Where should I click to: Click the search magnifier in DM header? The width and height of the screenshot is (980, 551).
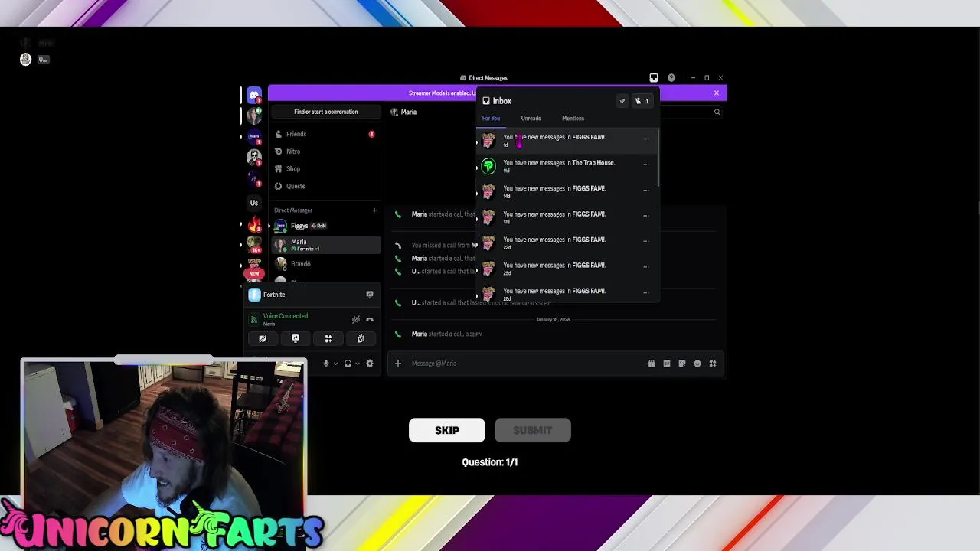pos(717,112)
